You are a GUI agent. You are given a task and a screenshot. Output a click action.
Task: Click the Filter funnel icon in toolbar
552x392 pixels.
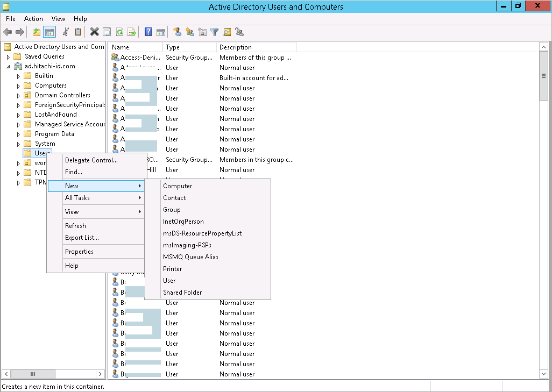pos(215,32)
